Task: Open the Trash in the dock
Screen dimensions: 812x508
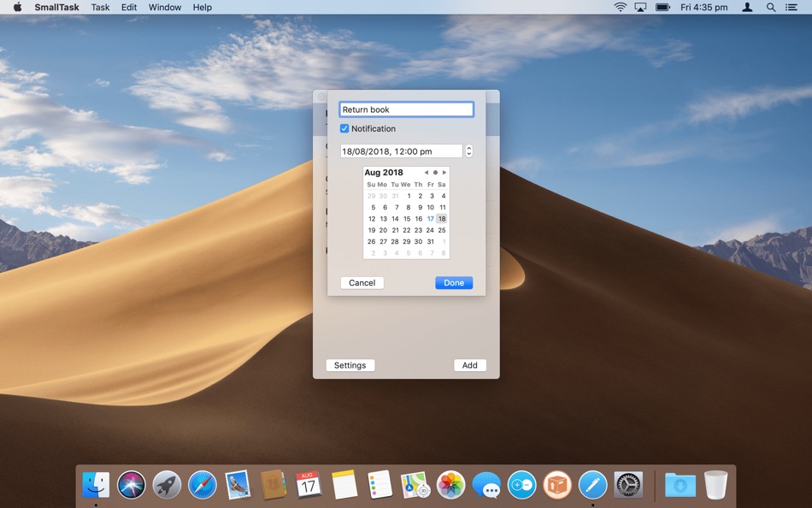Action: tap(716, 485)
